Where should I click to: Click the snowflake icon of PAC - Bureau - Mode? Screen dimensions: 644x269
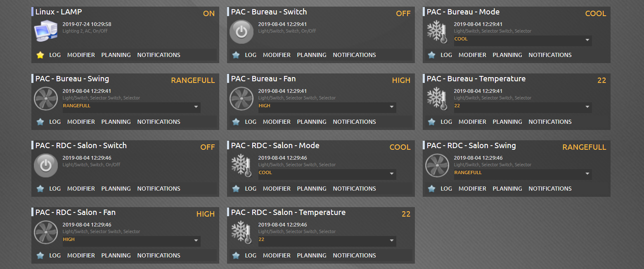coord(437,32)
